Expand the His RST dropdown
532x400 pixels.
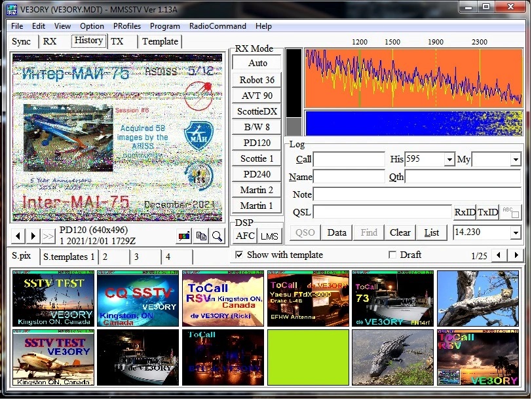pyautogui.click(x=449, y=160)
